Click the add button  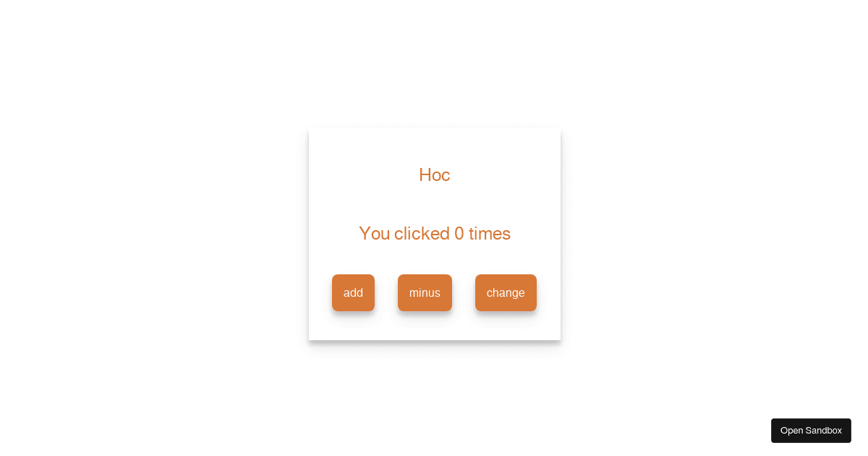(x=353, y=292)
